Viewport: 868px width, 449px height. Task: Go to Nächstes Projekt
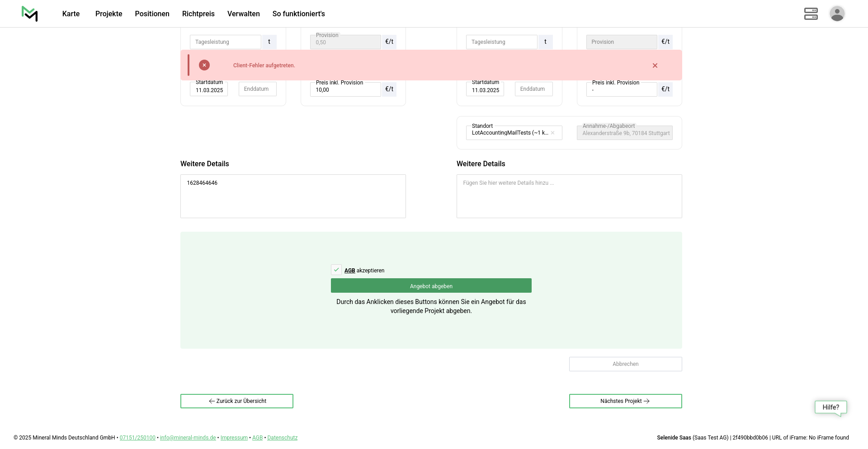(625, 401)
